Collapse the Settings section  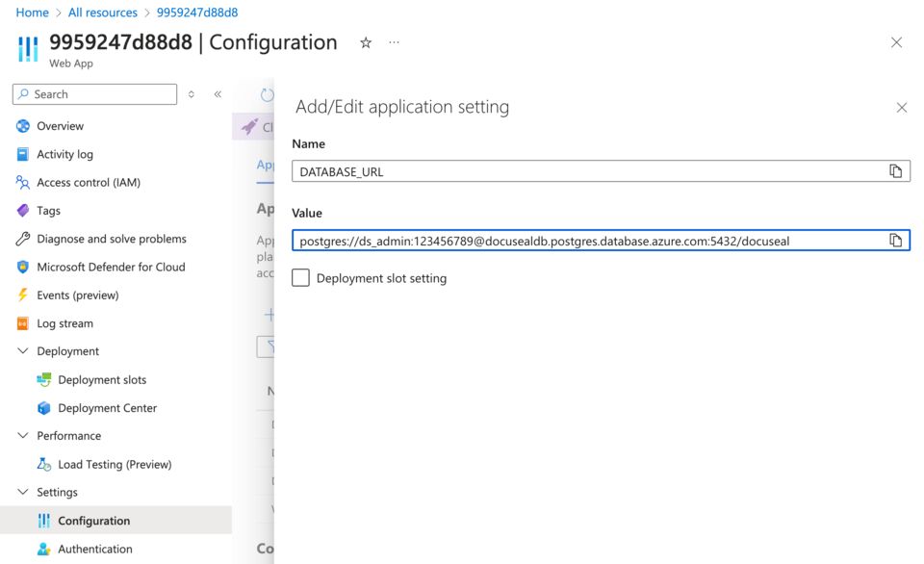(x=23, y=492)
